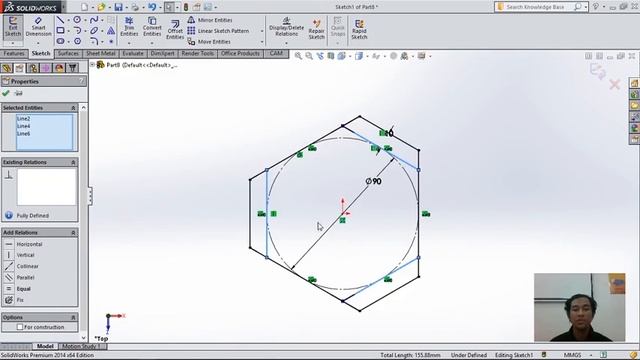Select Line4 in Selected Entities

[23, 126]
